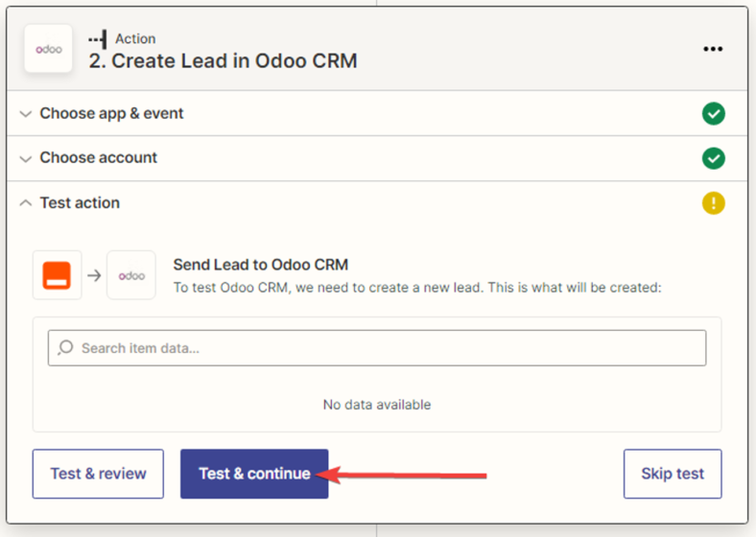The image size is (756, 537).
Task: Expand the Choose account chevron
Action: [26, 158]
